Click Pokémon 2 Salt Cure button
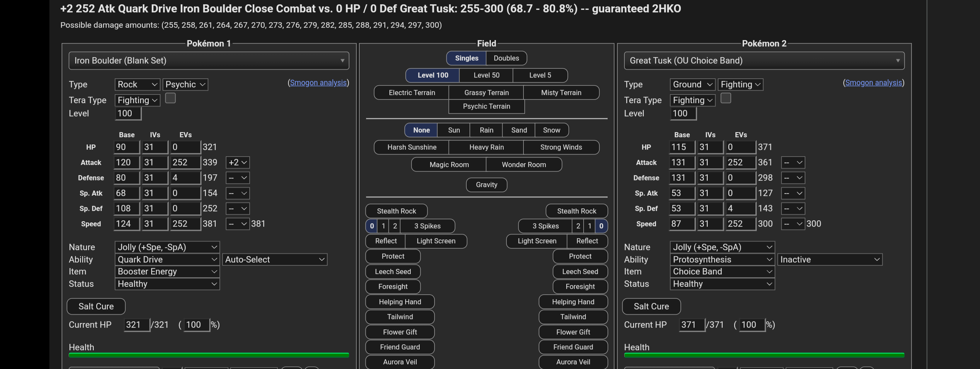The width and height of the screenshot is (980, 369). [651, 306]
